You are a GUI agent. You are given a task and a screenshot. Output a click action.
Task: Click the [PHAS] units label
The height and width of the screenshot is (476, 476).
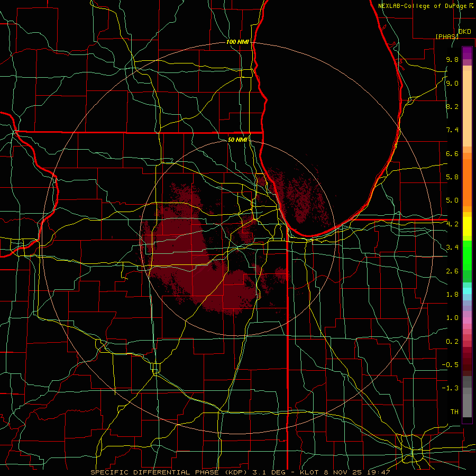(447, 36)
